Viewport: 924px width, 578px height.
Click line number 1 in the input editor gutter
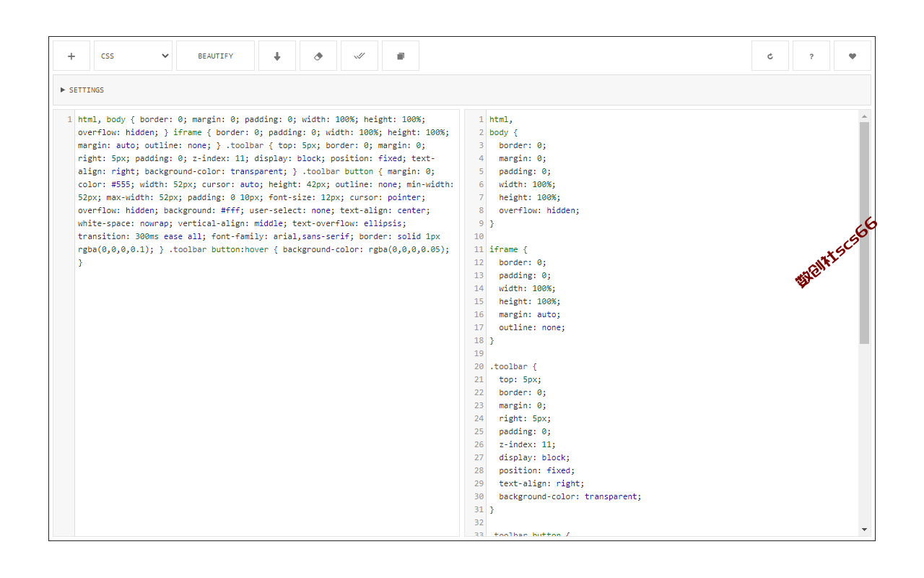click(x=69, y=119)
